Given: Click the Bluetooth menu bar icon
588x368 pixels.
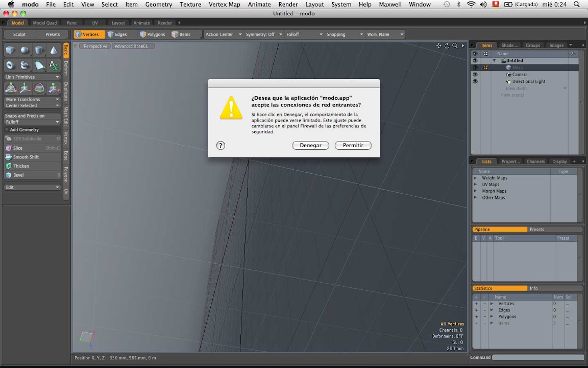Looking at the screenshot, I should click(x=459, y=5).
